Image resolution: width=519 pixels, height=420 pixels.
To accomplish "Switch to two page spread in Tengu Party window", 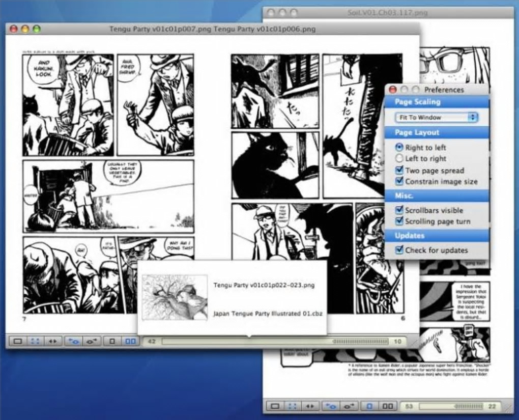I will point(130,341).
